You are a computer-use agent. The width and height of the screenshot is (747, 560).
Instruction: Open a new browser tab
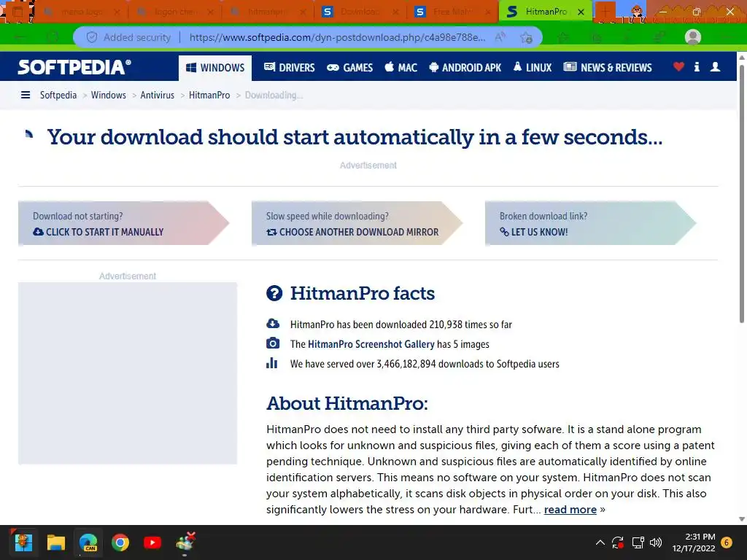pyautogui.click(x=605, y=12)
